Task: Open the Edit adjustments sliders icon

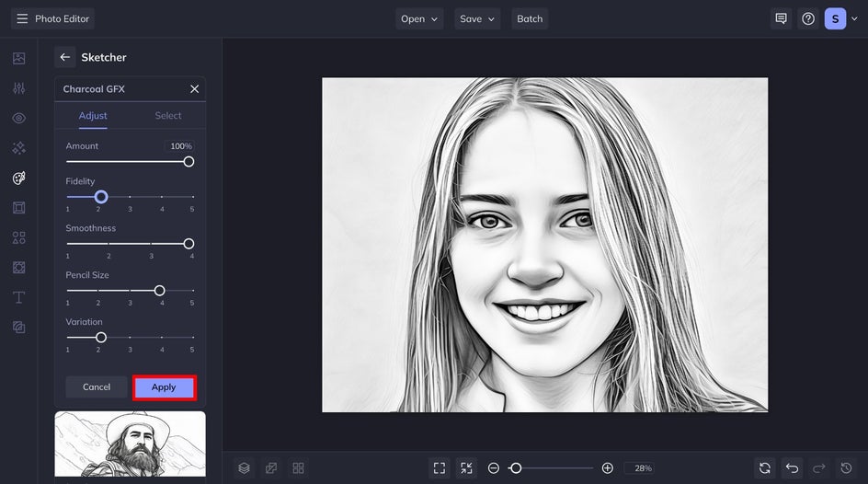Action: pyautogui.click(x=18, y=88)
